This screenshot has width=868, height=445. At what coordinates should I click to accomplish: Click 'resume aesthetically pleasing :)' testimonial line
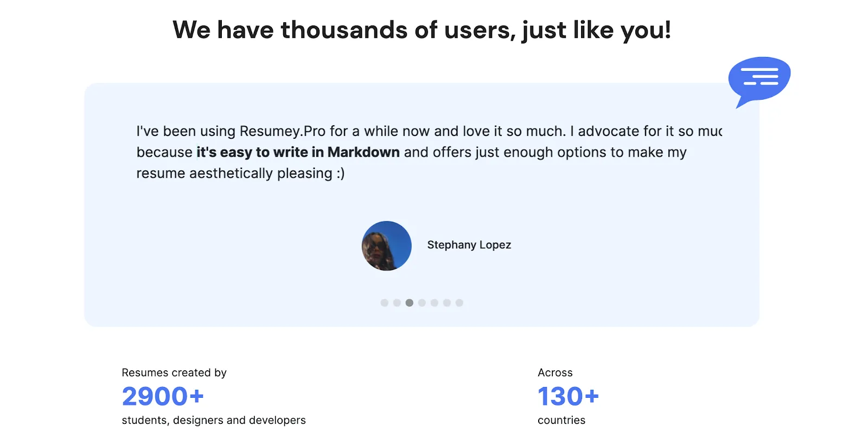240,173
